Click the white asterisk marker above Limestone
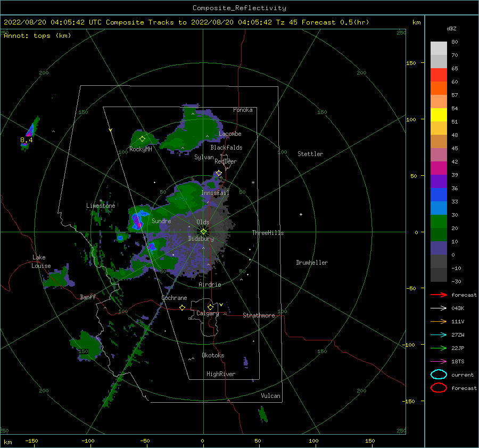This screenshot has width=479, height=448. click(x=101, y=201)
